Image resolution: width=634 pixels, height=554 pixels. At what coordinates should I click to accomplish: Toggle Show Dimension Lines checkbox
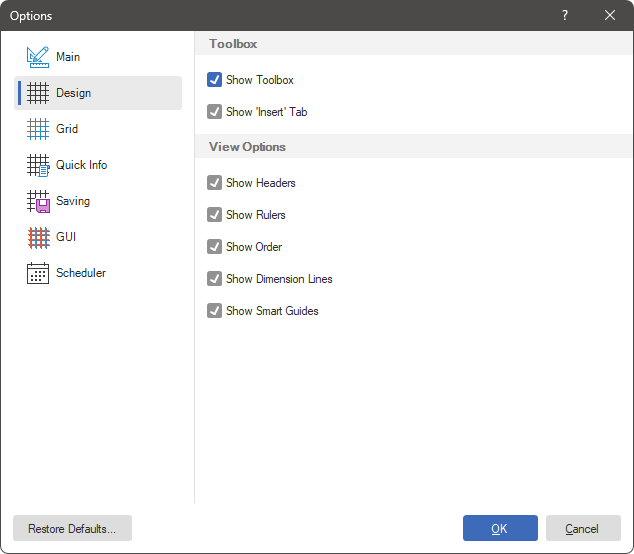[x=214, y=279]
